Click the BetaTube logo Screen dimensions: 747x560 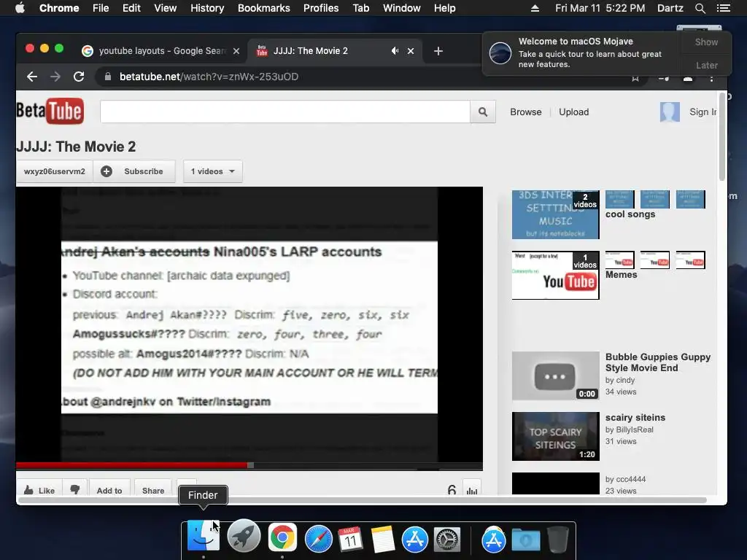pyautogui.click(x=50, y=111)
